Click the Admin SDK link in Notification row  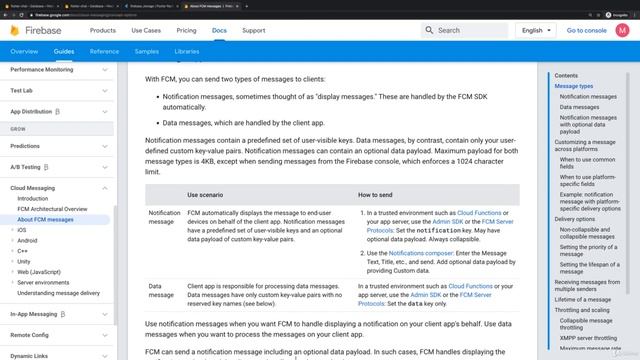coord(448,222)
